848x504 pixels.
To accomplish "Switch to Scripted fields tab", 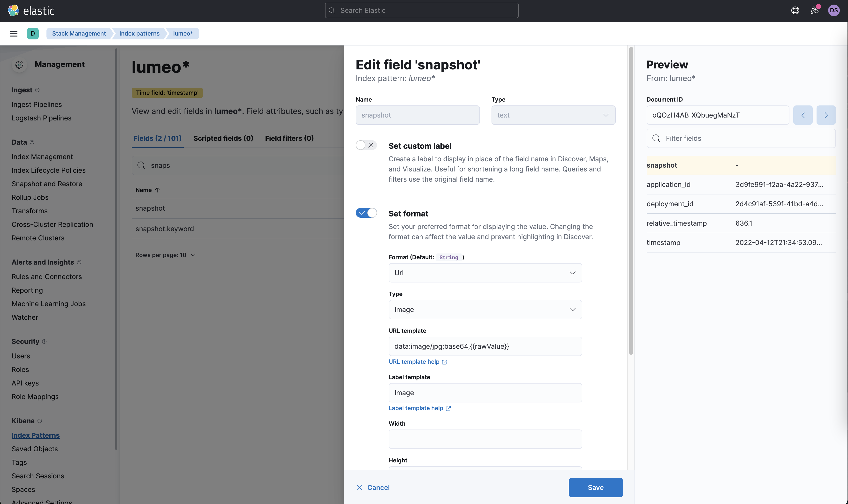I will (x=223, y=138).
